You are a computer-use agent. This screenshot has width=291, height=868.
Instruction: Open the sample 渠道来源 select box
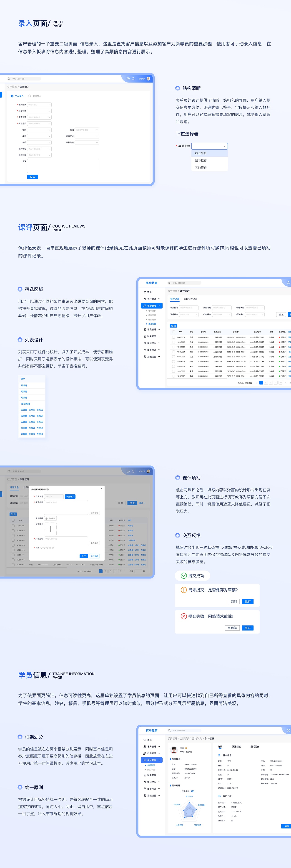(x=209, y=146)
